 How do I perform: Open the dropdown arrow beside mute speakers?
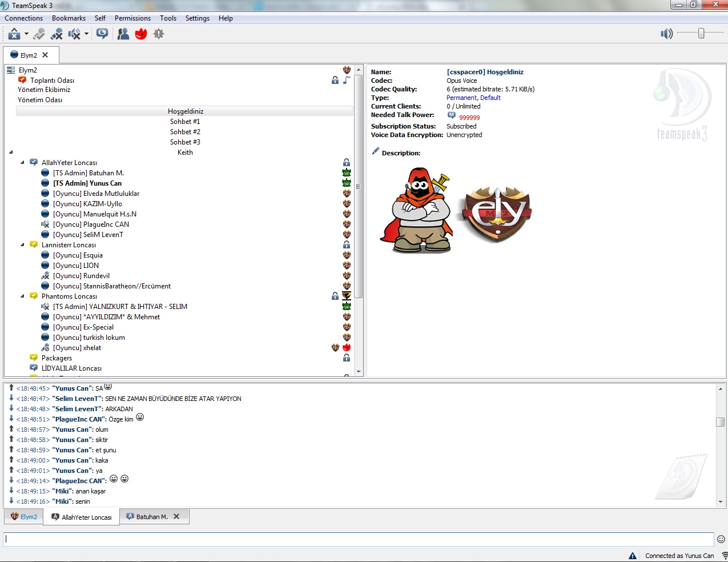[x=86, y=34]
